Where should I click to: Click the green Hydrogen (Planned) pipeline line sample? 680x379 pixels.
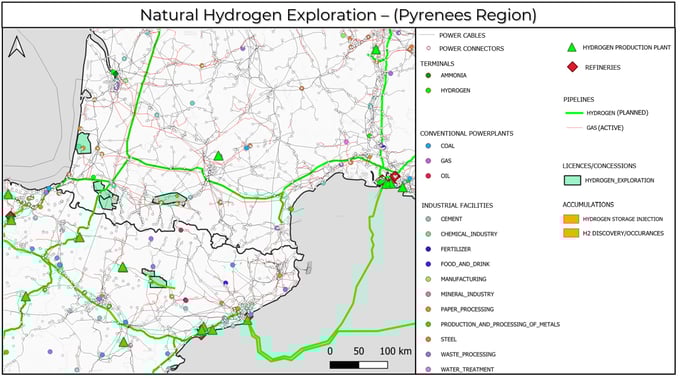574,113
